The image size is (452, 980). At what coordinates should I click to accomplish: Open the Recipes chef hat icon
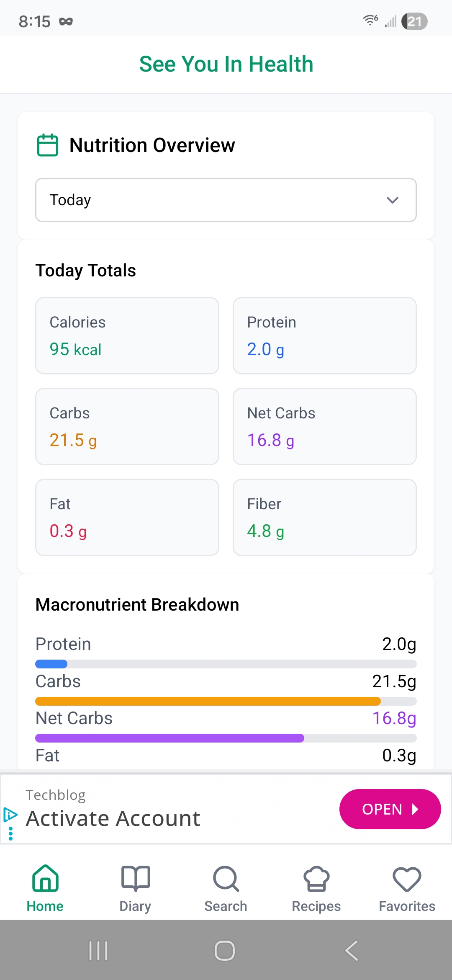pyautogui.click(x=316, y=878)
